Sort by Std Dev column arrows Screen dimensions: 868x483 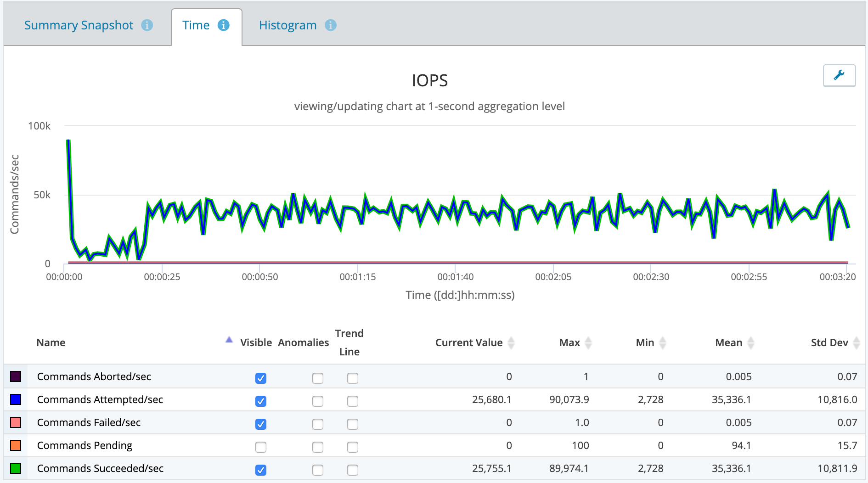point(857,343)
